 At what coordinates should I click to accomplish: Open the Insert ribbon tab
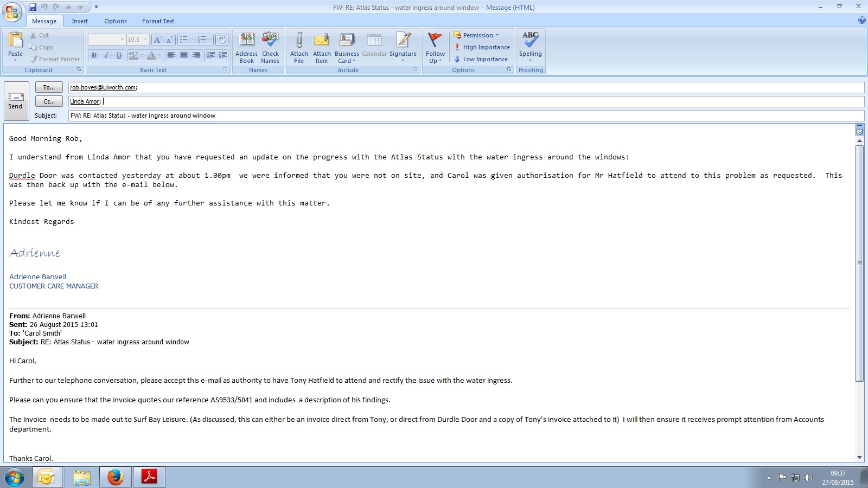pos(80,21)
